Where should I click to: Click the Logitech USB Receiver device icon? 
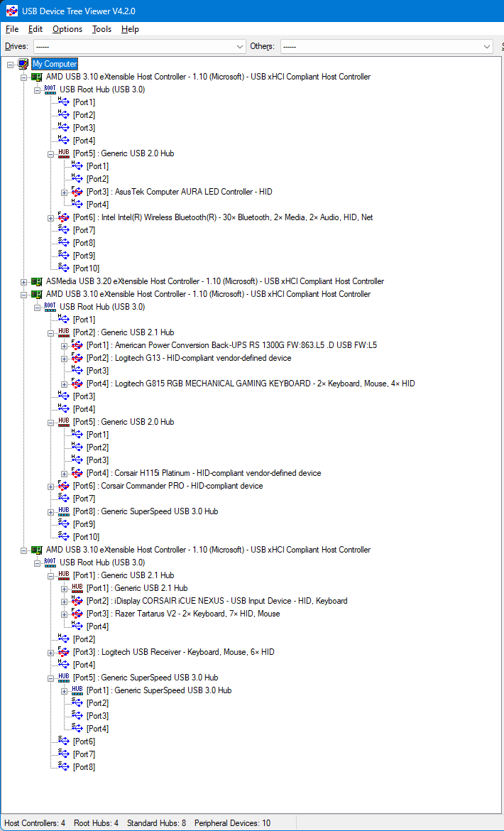(64, 652)
